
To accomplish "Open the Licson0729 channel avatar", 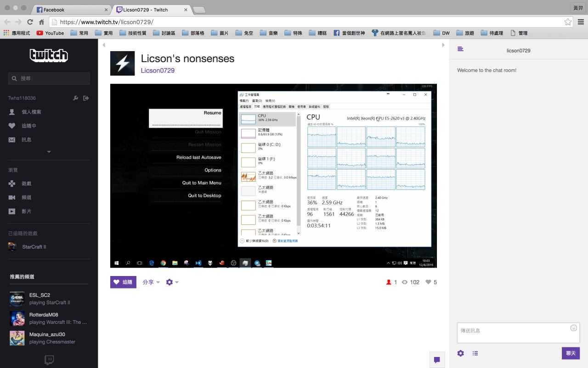I will pyautogui.click(x=122, y=63).
